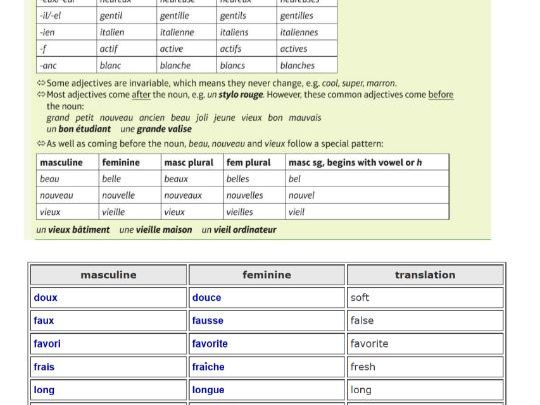Select the word 'faux'
This screenshot has height=405, width=540.
[x=44, y=321]
